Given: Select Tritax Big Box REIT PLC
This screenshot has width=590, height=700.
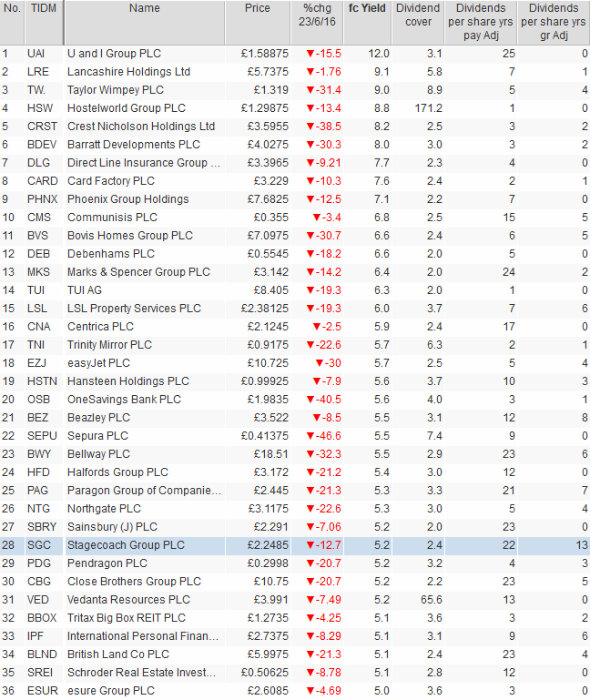Looking at the screenshot, I should point(127,618).
